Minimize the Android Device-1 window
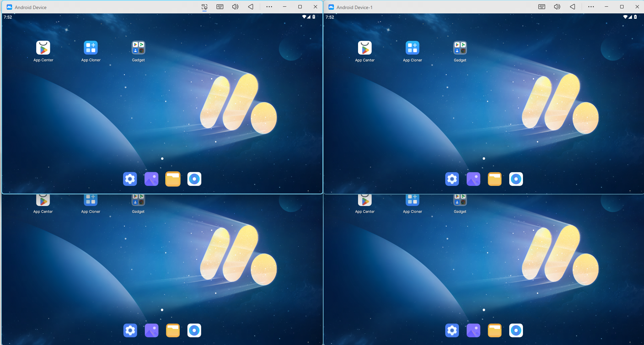This screenshot has height=345, width=644. [x=606, y=7]
